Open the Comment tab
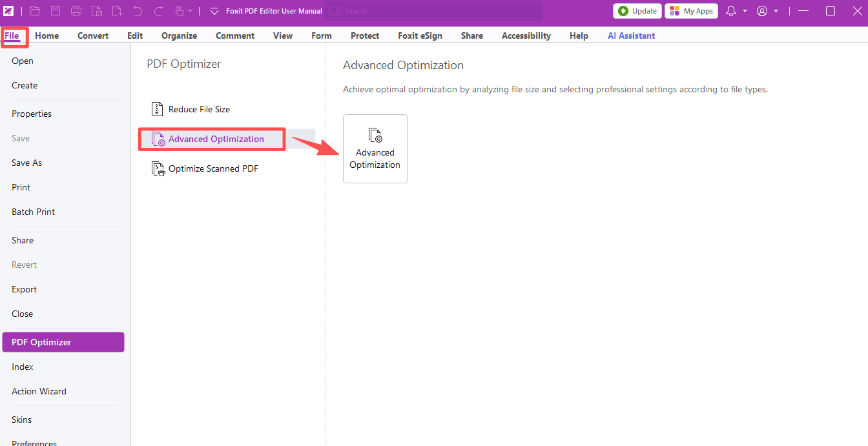Screen dimensions: 868x446 click(235, 35)
